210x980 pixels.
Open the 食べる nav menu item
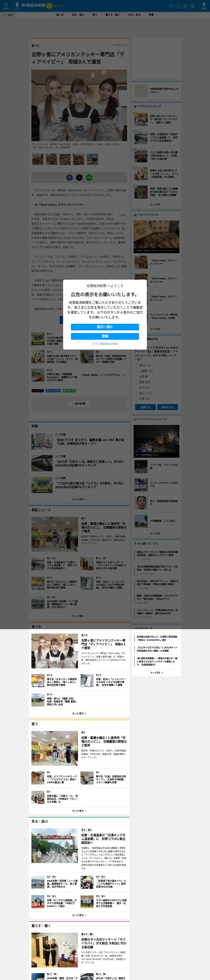(60, 15)
